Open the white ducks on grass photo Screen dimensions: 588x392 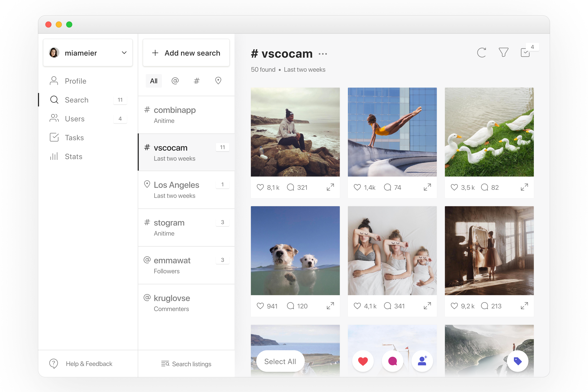489,132
